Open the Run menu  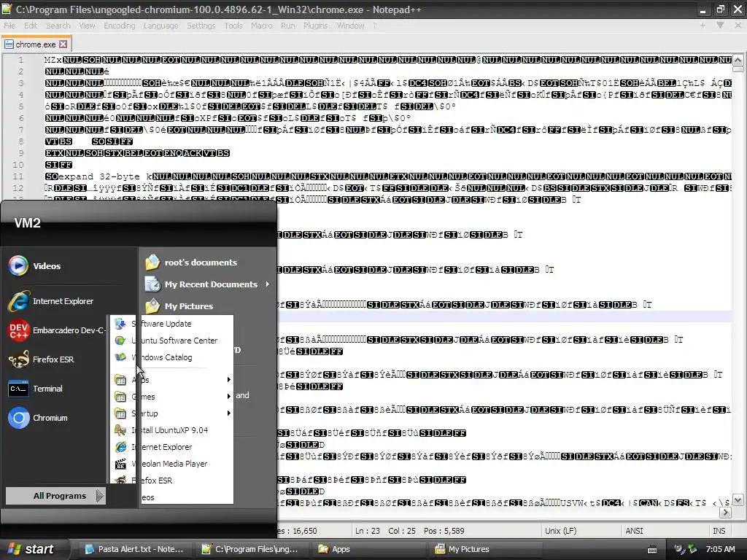tap(287, 26)
